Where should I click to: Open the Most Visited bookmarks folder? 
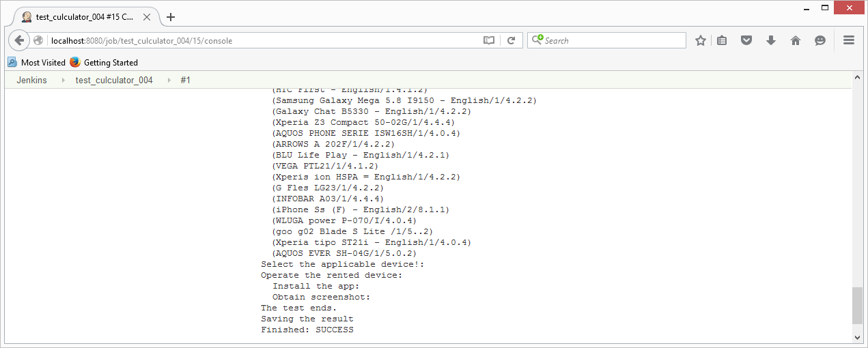[x=37, y=62]
